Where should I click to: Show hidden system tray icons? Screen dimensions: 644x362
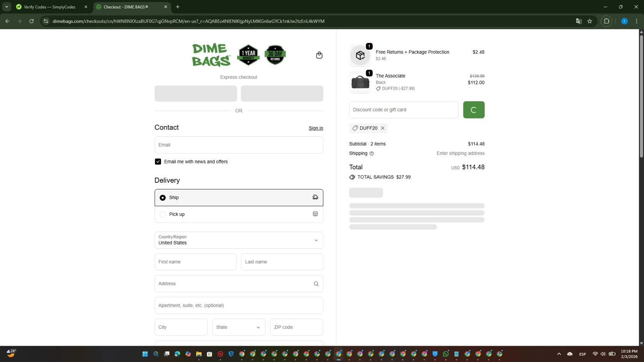[x=559, y=354]
